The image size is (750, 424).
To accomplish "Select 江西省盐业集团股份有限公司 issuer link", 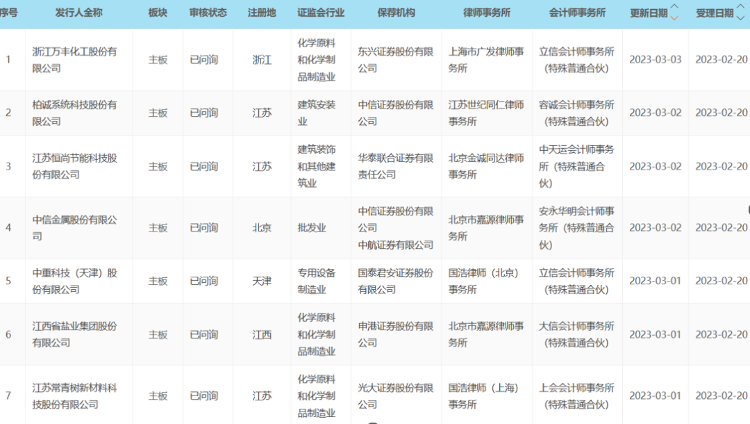I will click(x=75, y=334).
